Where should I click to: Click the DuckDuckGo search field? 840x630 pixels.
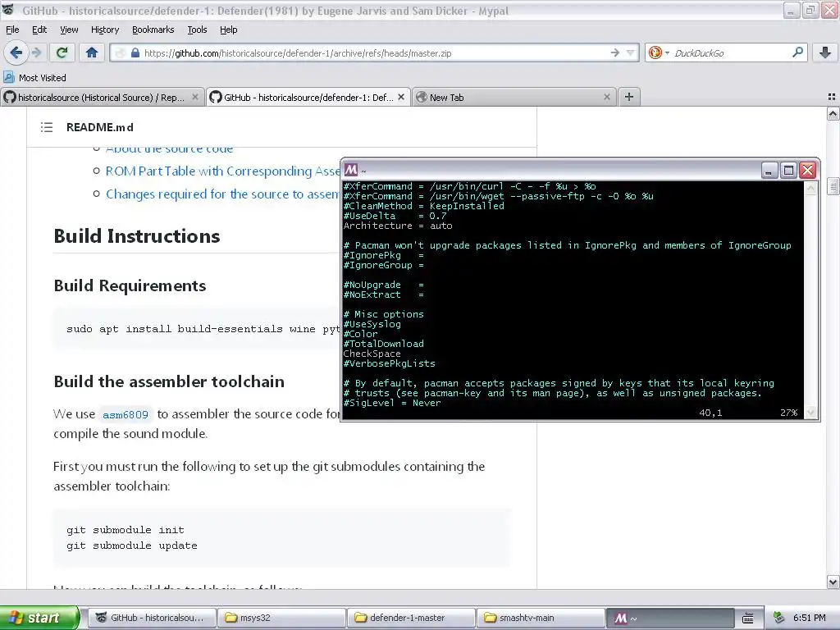click(731, 53)
